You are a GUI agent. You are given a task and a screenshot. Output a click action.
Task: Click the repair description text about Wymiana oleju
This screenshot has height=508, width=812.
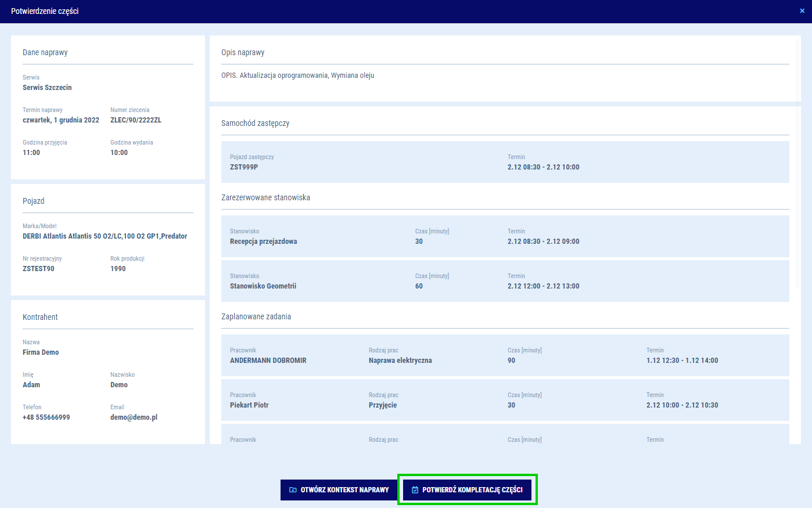click(297, 75)
